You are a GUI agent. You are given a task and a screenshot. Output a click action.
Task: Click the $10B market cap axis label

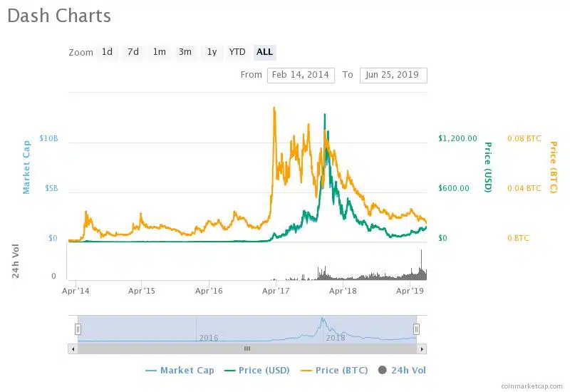tap(48, 138)
